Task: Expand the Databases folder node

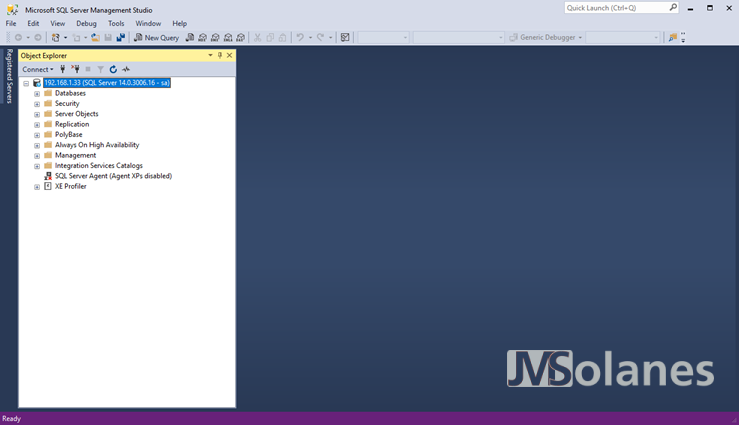Action: (x=37, y=93)
